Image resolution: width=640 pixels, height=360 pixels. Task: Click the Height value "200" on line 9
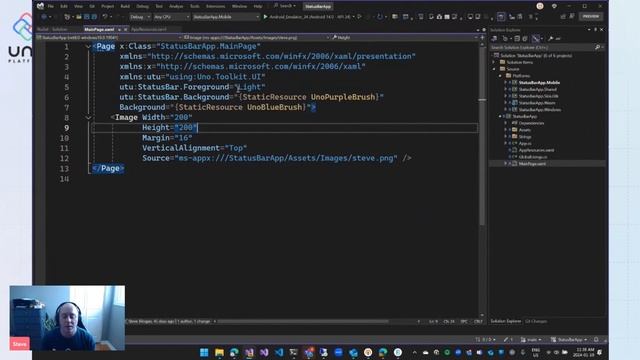pos(186,128)
